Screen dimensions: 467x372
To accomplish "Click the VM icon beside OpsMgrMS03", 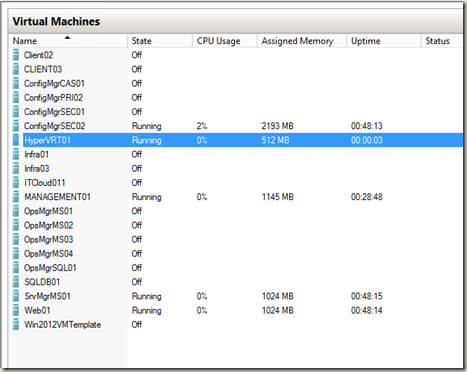I will pos(16,239).
